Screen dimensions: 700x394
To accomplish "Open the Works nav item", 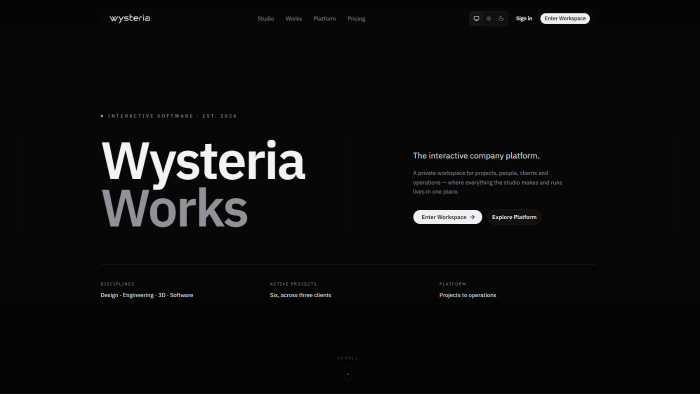I will [x=294, y=19].
